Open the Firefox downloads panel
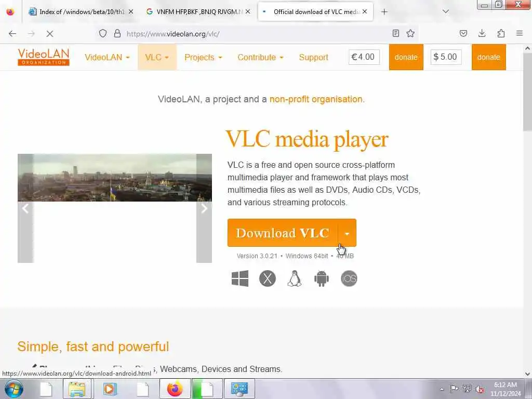This screenshot has height=399, width=532. (482, 33)
